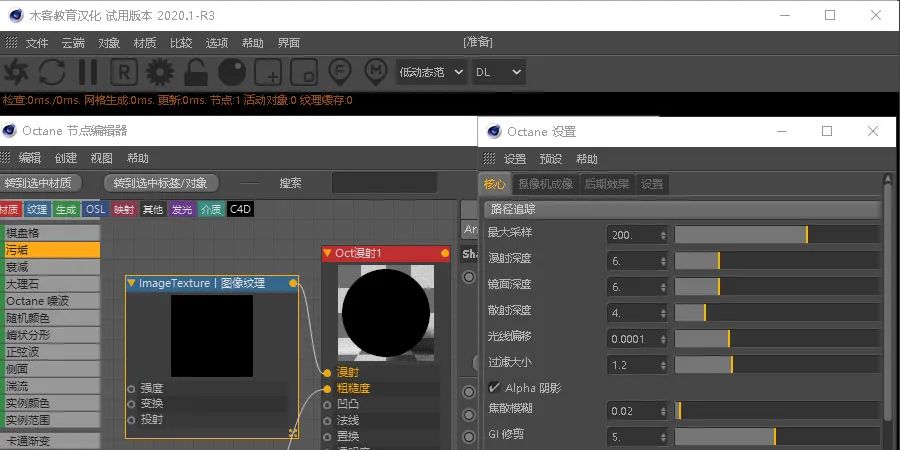
Task: Pause the render with the pause icon
Action: tap(88, 72)
